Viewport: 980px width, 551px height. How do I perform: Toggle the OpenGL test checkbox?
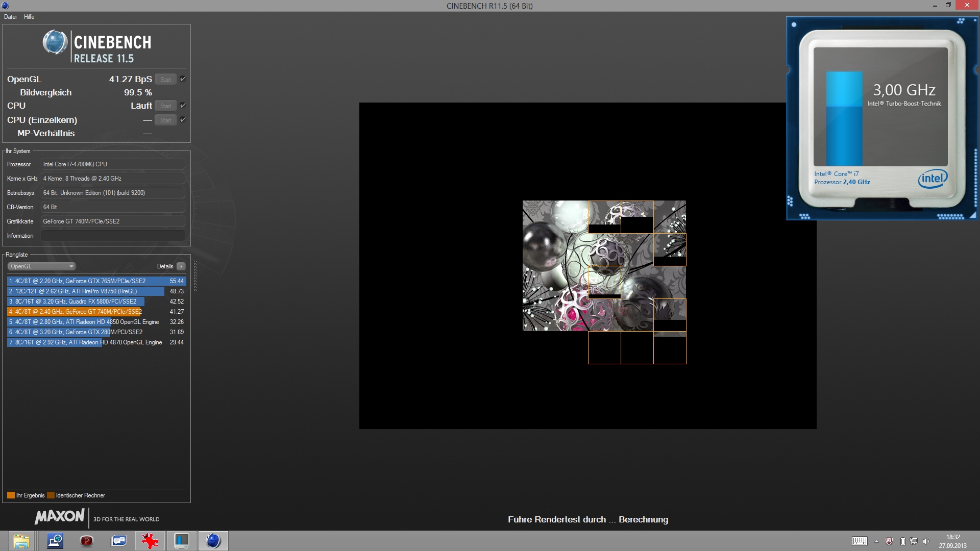183,79
